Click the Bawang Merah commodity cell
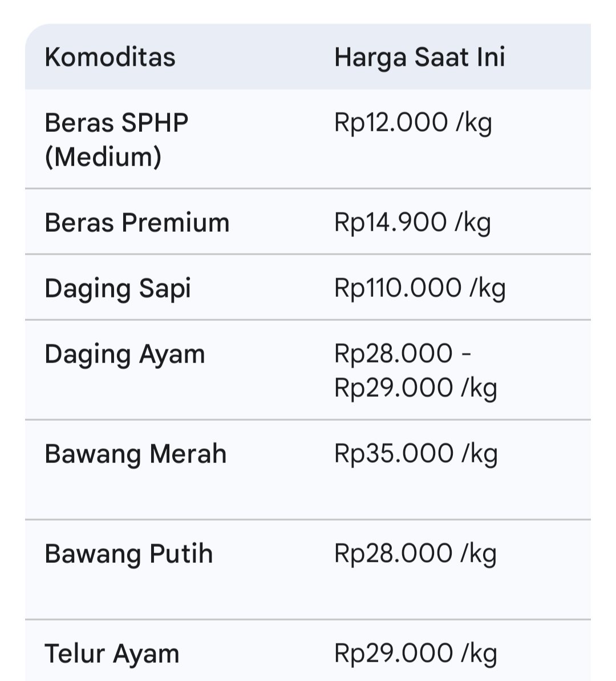Viewport: 616px width, 681px height. coord(136,454)
